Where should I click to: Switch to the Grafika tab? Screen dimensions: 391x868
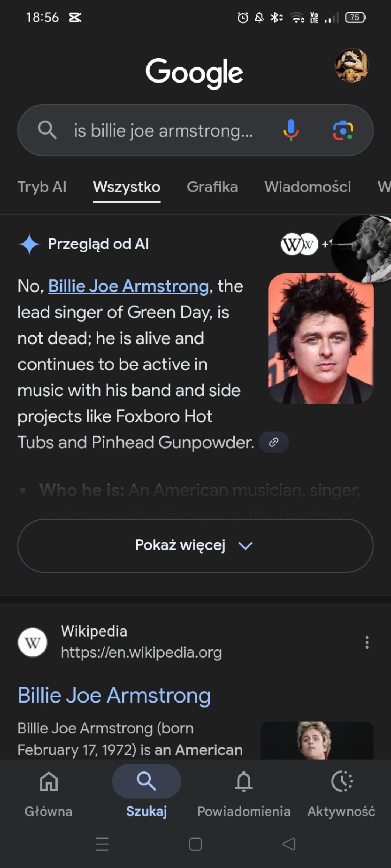click(x=212, y=187)
